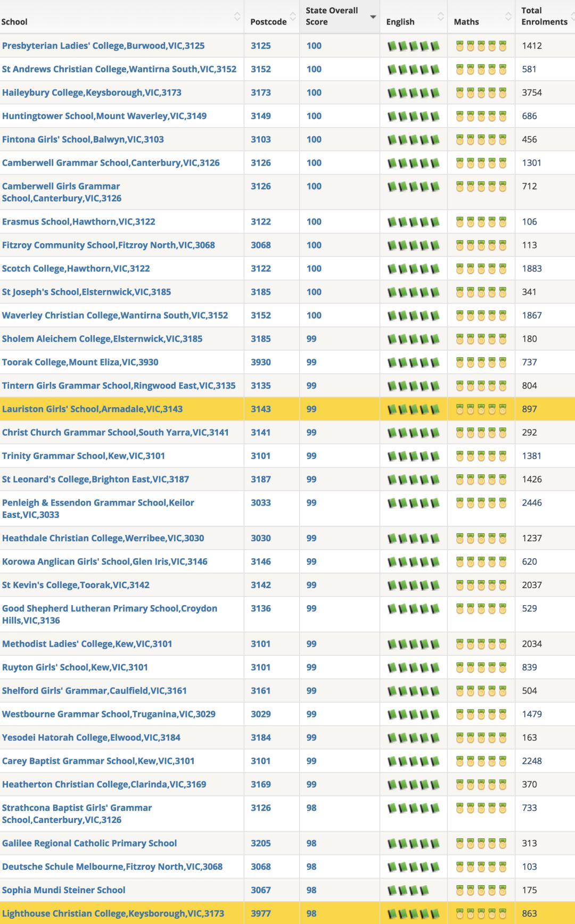Sort by Total Enrolments column header
Screen dimensions: 575x924
point(545,16)
